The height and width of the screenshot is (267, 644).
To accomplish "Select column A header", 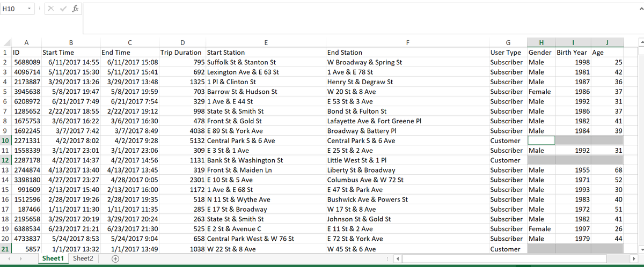I will (x=26, y=42).
